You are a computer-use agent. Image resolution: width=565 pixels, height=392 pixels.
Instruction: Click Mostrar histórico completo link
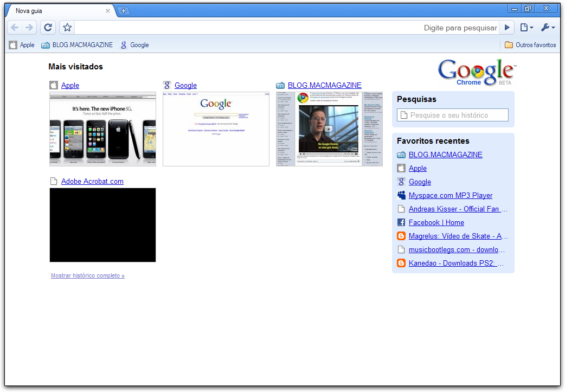87,275
